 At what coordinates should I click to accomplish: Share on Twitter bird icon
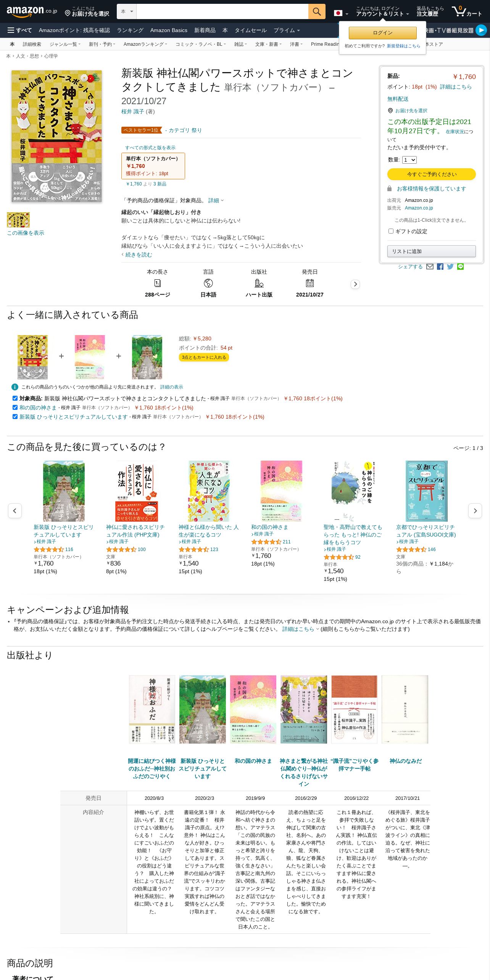click(x=450, y=267)
